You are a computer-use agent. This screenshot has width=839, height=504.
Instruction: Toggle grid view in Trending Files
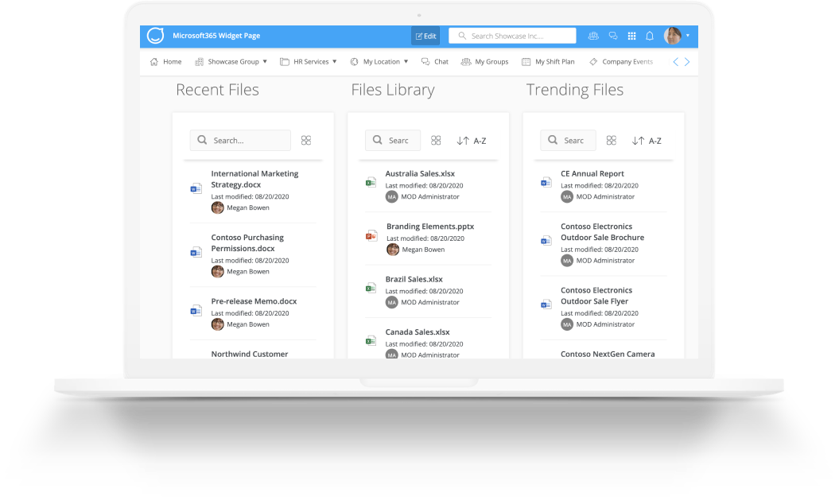(x=611, y=140)
